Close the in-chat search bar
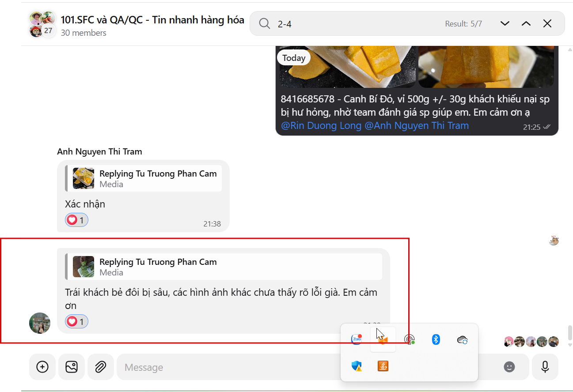Screen dimensions: 573x392 [547, 24]
